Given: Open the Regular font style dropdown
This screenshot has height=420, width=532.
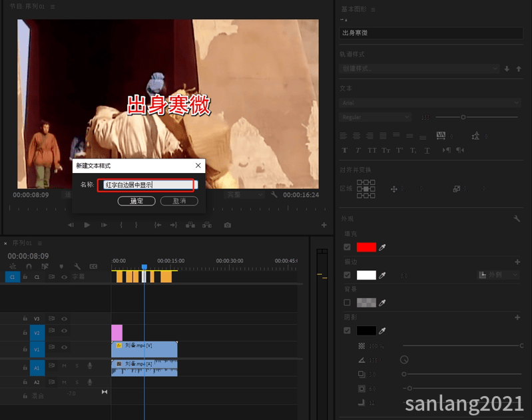Looking at the screenshot, I should [x=375, y=117].
